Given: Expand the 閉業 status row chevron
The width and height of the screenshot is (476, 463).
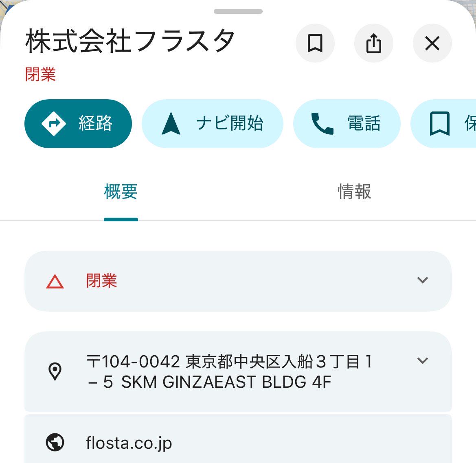Looking at the screenshot, I should 423,280.
